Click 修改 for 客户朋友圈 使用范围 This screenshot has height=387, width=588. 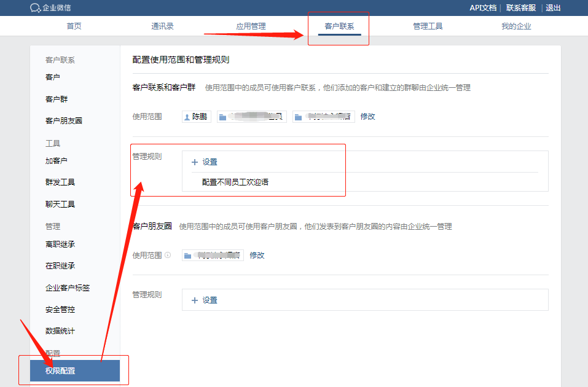(257, 256)
